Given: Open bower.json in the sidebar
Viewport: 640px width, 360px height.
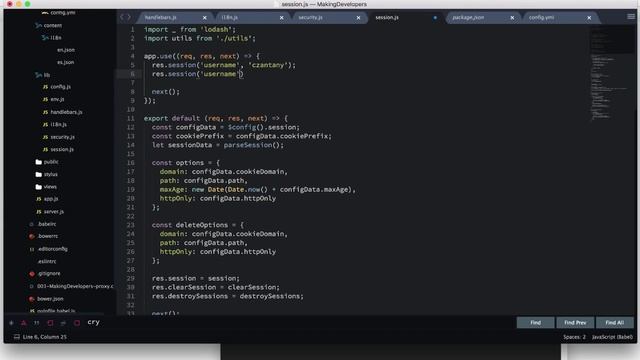Looking at the screenshot, I should pos(46,299).
